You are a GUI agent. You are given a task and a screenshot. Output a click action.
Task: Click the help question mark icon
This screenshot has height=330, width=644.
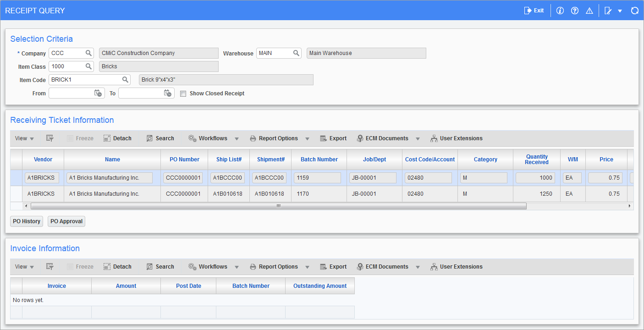[x=574, y=11]
